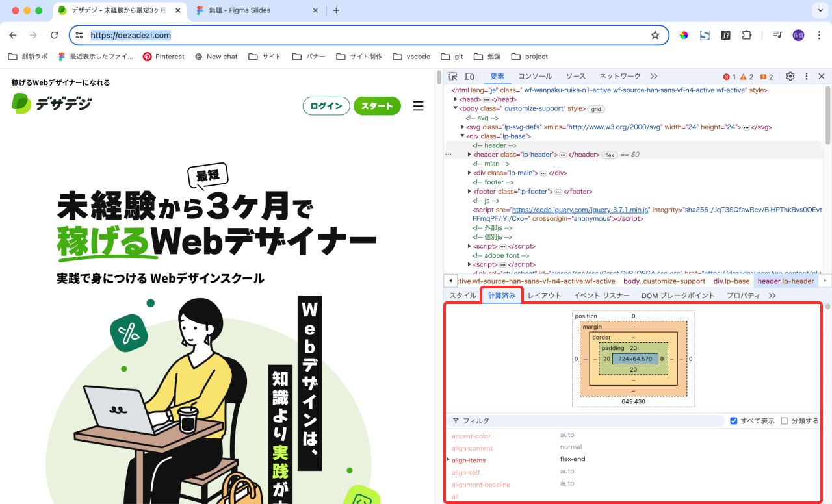Image resolution: width=832 pixels, height=504 pixels.
Task: Open the color picker extension icon
Action: 684,35
